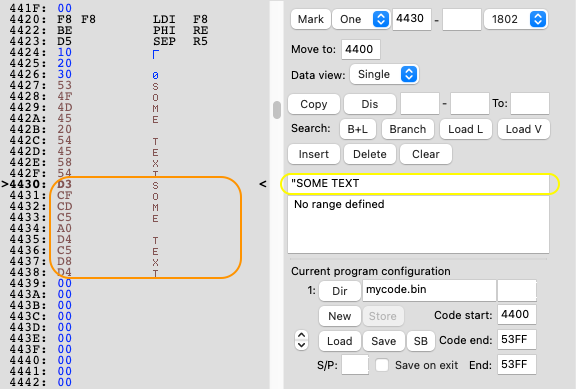Click the stepper arrows beside the Load button
Viewport: 576px width, 389px height.
pyautogui.click(x=301, y=340)
